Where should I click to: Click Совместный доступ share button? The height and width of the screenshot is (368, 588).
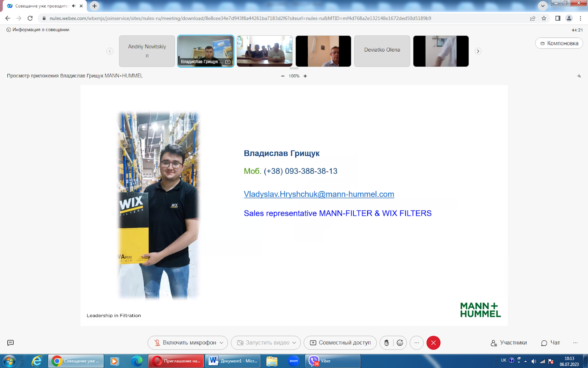click(340, 343)
